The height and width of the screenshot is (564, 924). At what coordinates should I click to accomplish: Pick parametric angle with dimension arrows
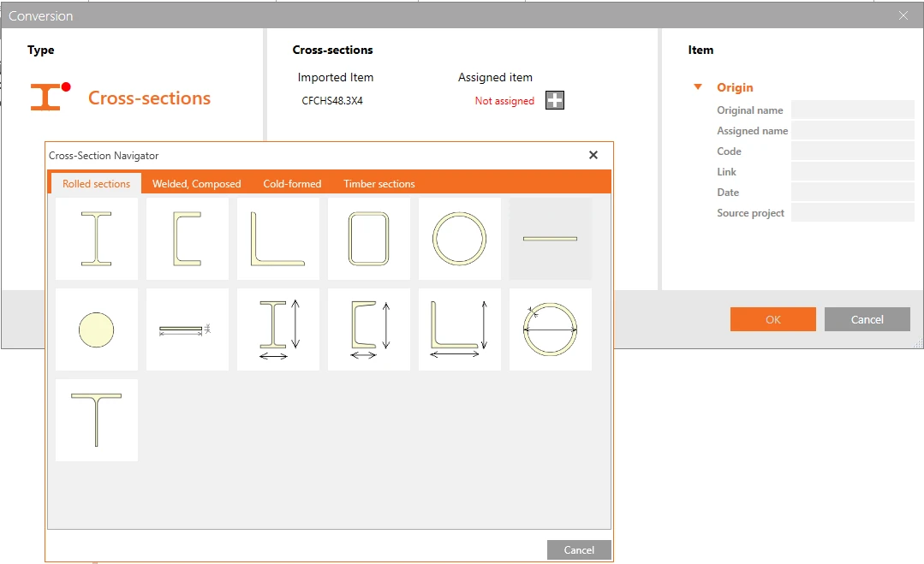click(460, 329)
